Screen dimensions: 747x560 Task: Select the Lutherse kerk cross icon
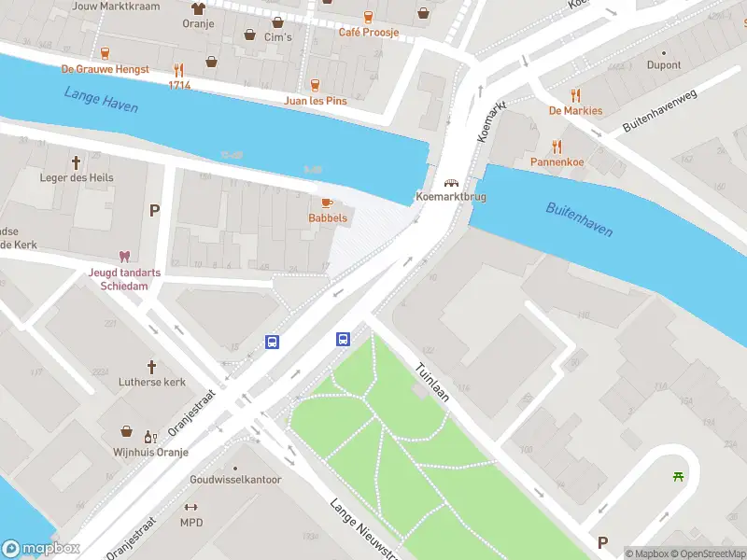click(151, 367)
